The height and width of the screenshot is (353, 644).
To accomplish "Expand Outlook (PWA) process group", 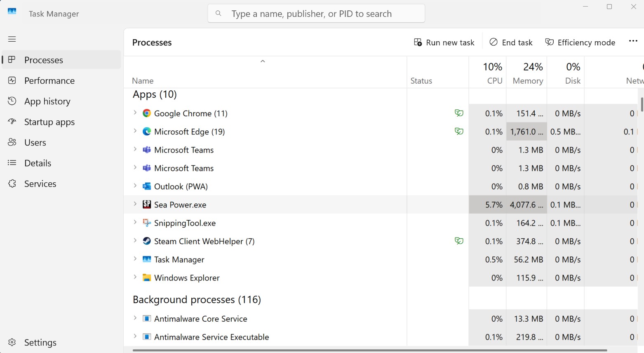I will pos(135,186).
